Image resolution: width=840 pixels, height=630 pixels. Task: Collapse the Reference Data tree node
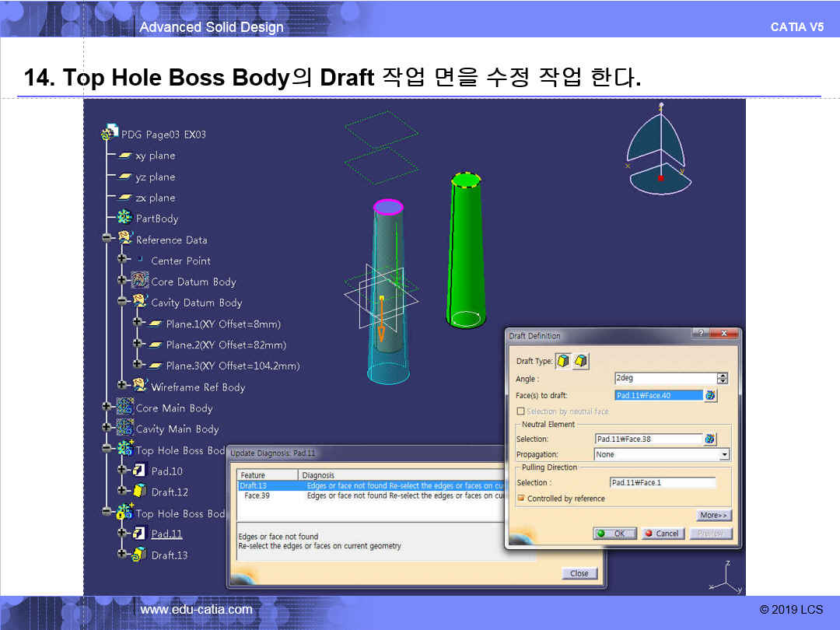107,240
